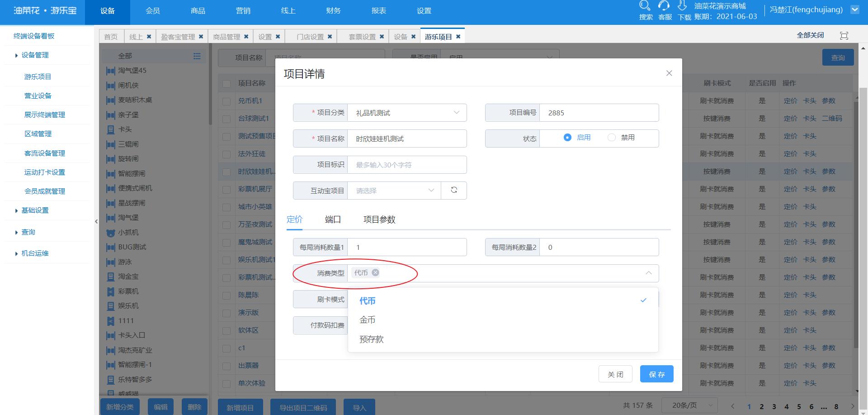Collapse the 消费类型 dropdown arrow

(648, 273)
